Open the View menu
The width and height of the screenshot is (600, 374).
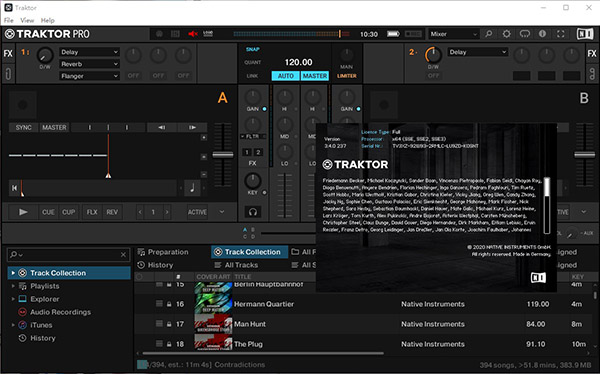click(27, 20)
